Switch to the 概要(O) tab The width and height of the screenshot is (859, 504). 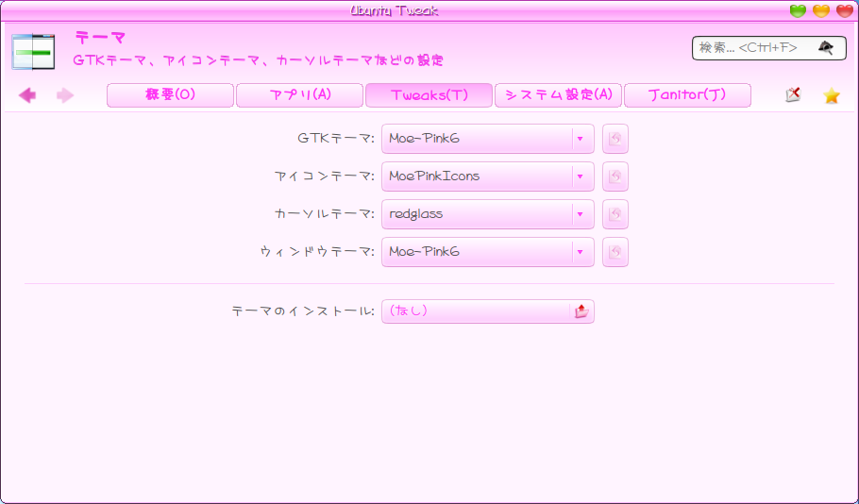(170, 95)
